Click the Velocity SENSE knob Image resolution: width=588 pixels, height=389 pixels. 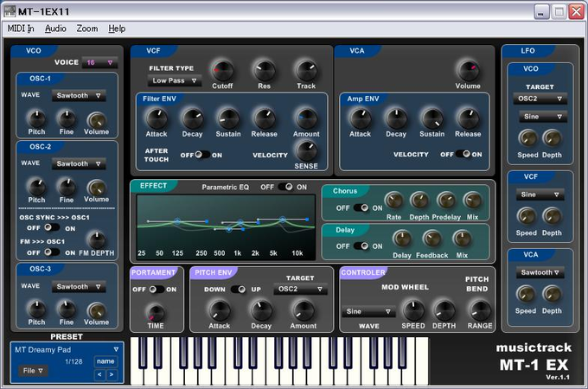coord(306,150)
